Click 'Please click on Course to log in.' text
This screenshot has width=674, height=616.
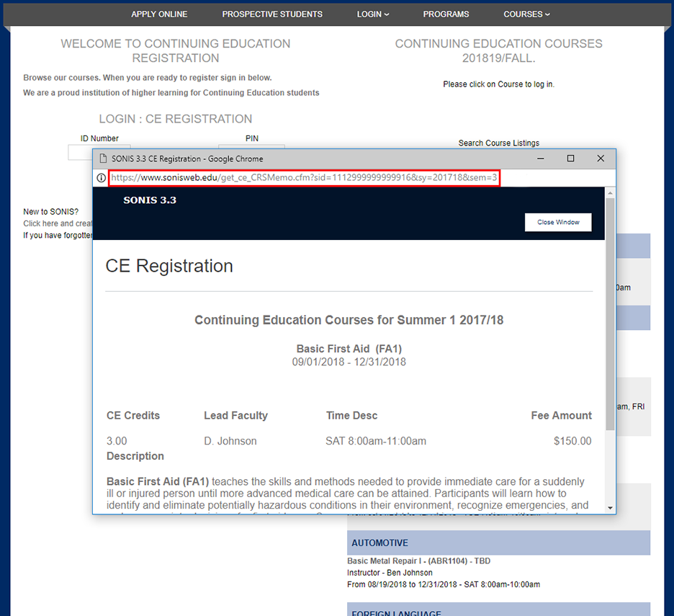[498, 84]
